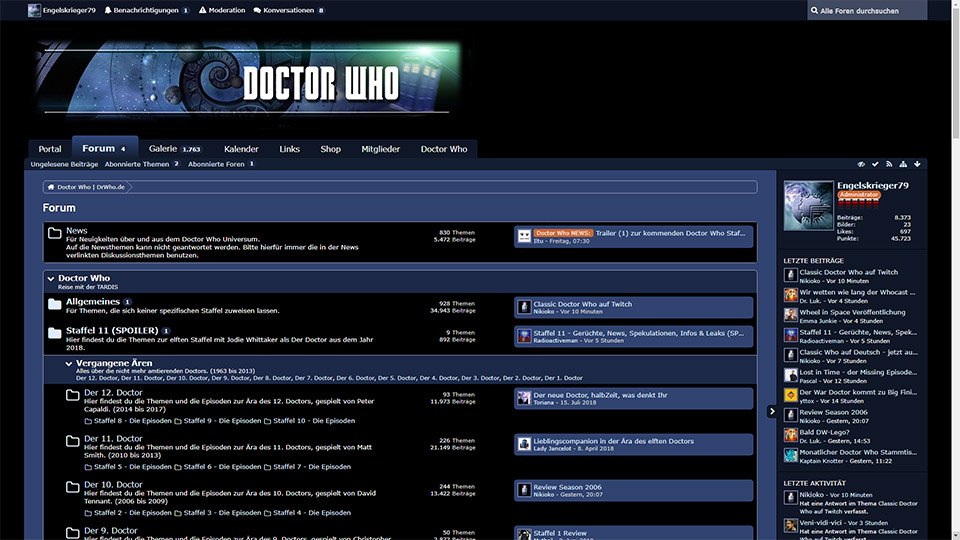Image resolution: width=960 pixels, height=540 pixels.
Task: Open Staffel 3 - Die Episoden subforum
Action: pos(222,512)
